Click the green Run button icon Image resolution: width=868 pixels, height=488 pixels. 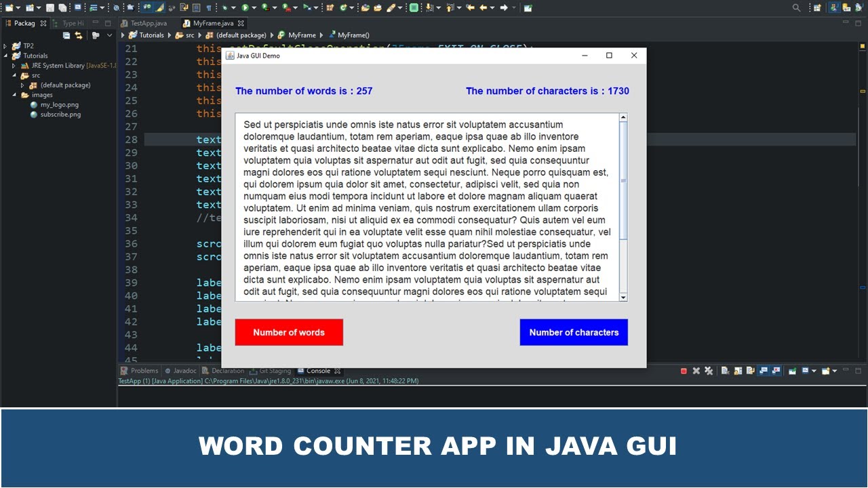(245, 7)
